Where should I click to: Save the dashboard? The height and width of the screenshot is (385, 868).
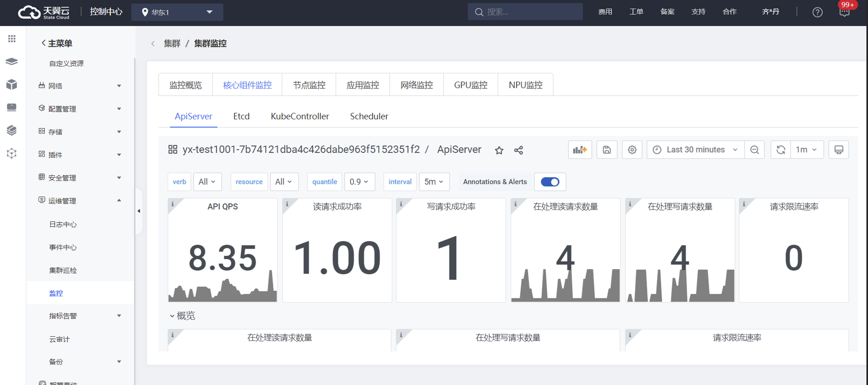[x=607, y=149]
